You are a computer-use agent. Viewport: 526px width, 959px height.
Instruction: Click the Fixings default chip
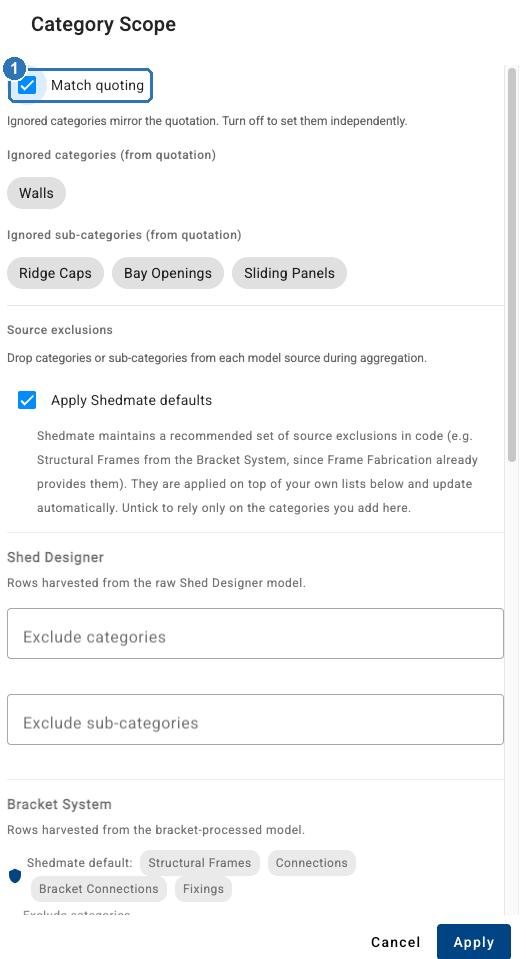tap(203, 889)
